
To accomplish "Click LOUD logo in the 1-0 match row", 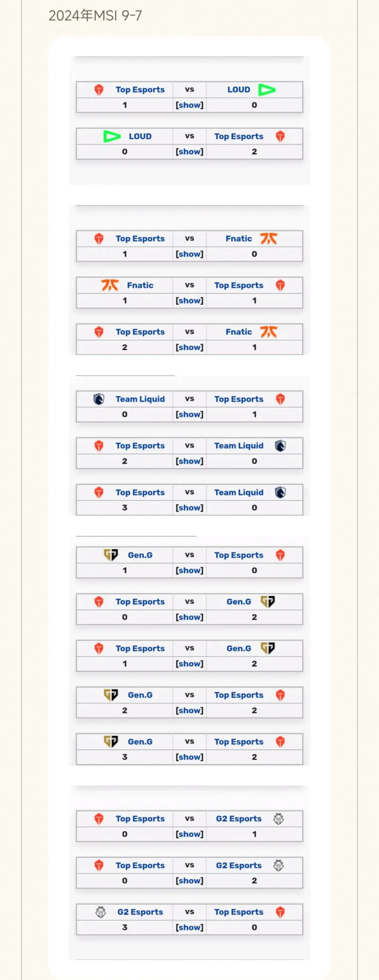I will (267, 89).
